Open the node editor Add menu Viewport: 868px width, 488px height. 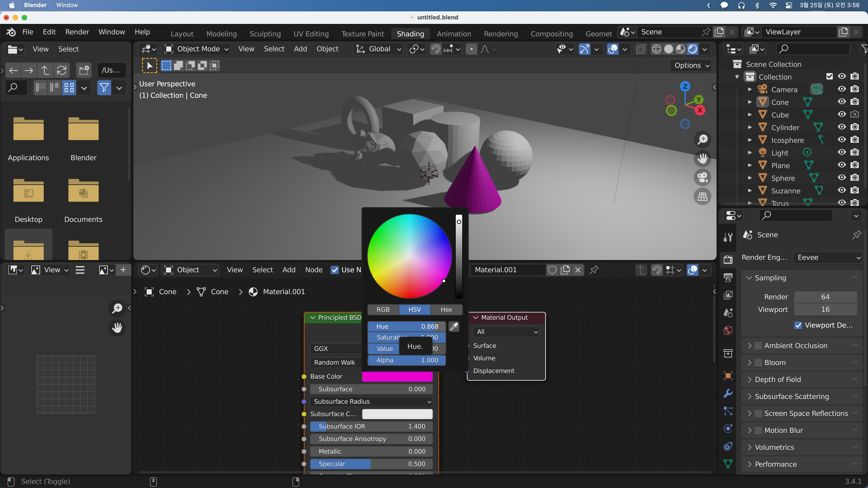pyautogui.click(x=289, y=270)
